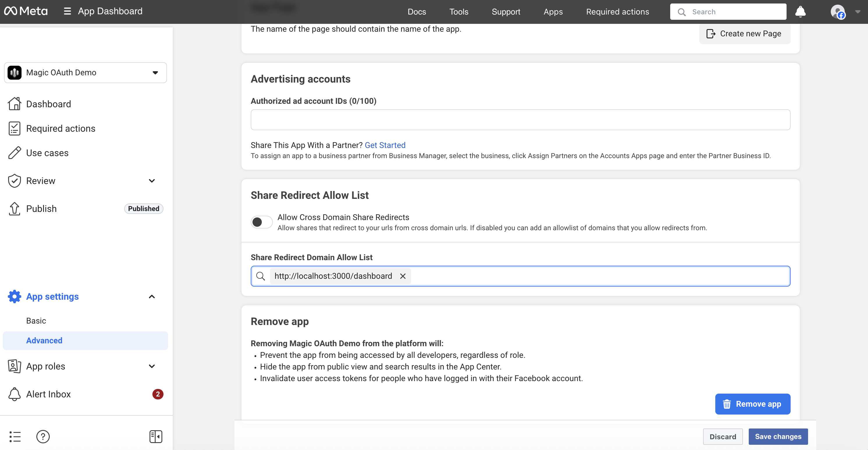Open Use cases from the sidebar
The height and width of the screenshot is (450, 868).
tap(47, 153)
